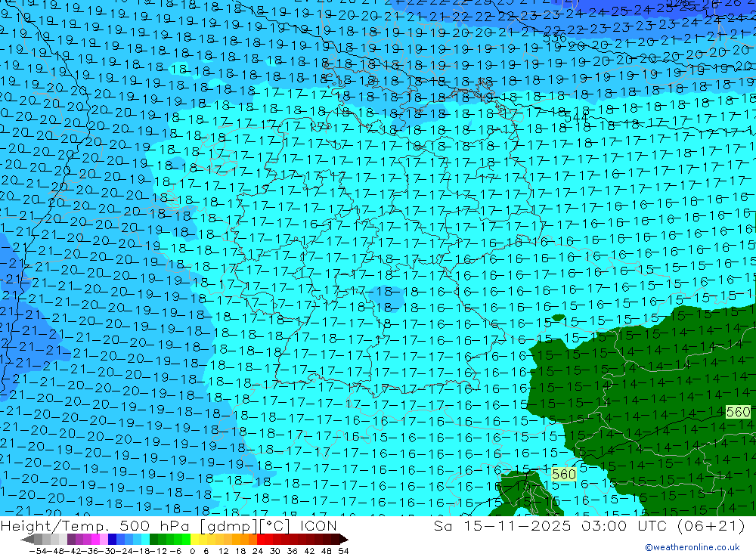Click the dark right arrow of the color scale
This screenshot has height=554, width=756.
click(344, 540)
